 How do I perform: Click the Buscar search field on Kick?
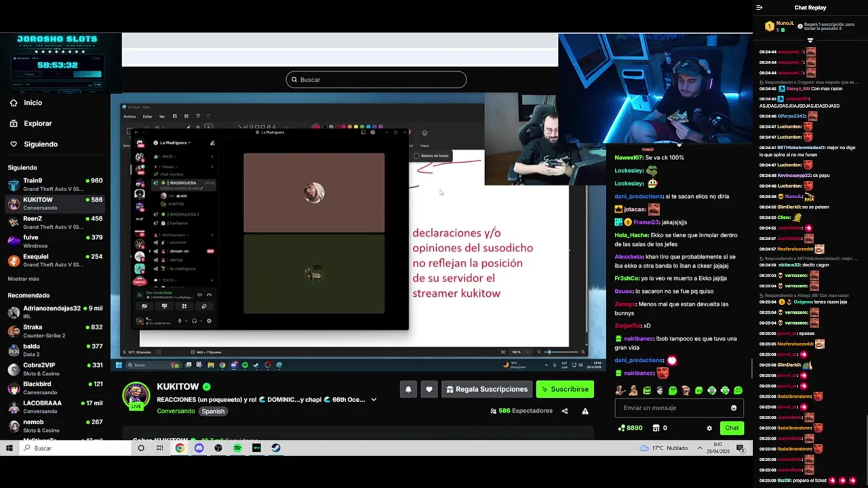[x=376, y=79]
